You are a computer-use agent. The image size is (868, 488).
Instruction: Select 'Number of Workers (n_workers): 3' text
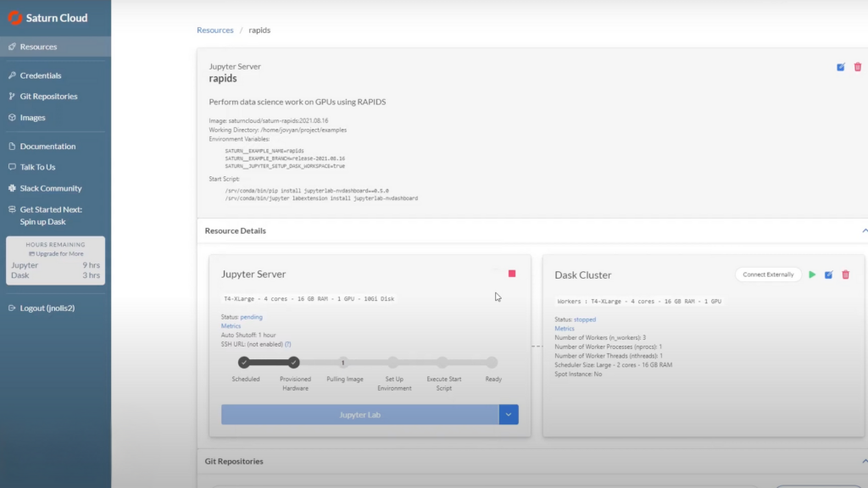click(600, 337)
